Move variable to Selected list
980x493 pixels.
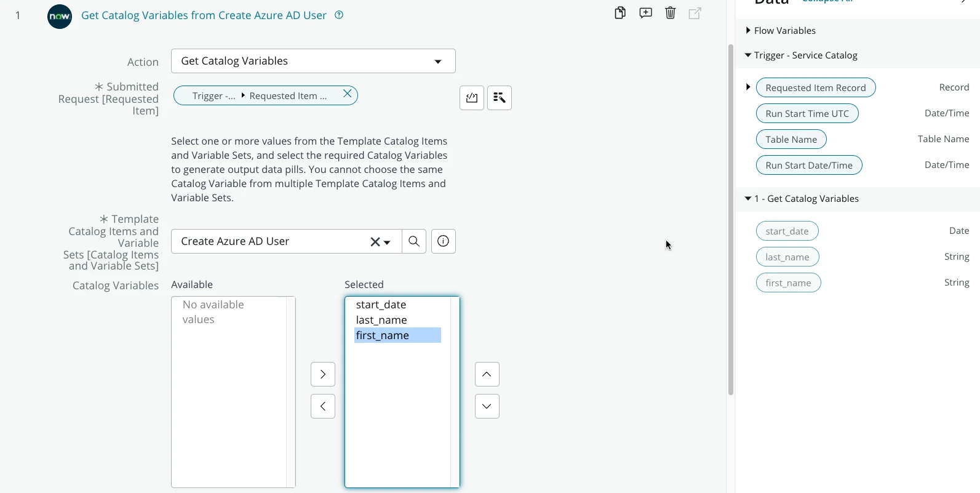(323, 374)
